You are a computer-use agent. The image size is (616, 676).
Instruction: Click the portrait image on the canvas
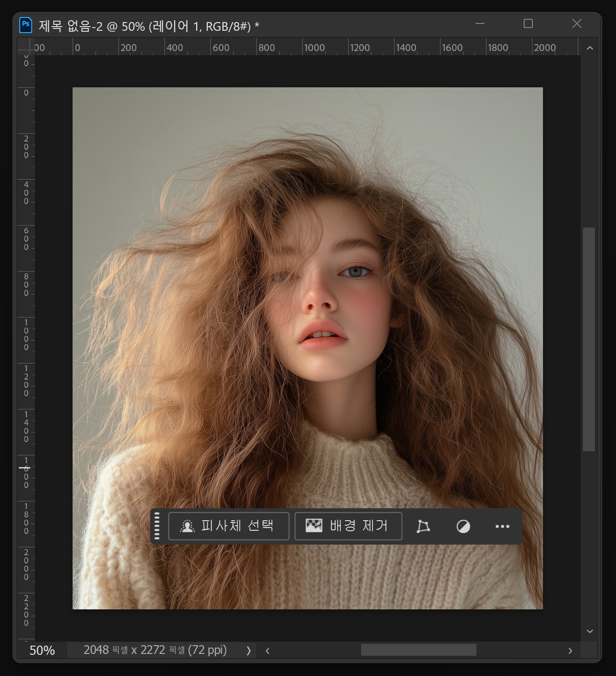tap(308, 348)
